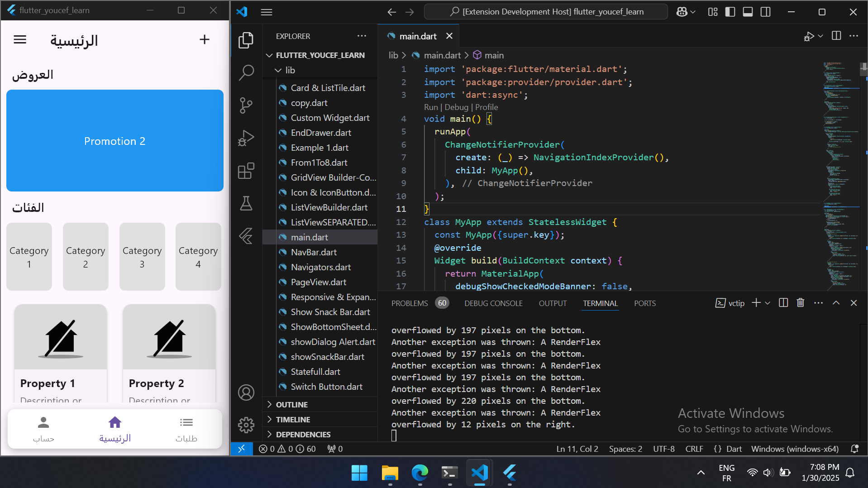
Task: Toggle the secondary side bar visibility
Action: 765,12
